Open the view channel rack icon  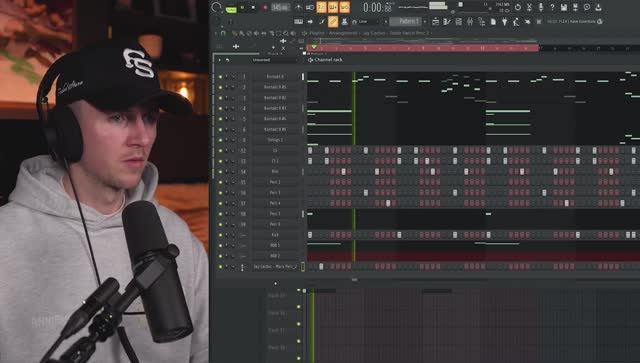click(x=459, y=21)
